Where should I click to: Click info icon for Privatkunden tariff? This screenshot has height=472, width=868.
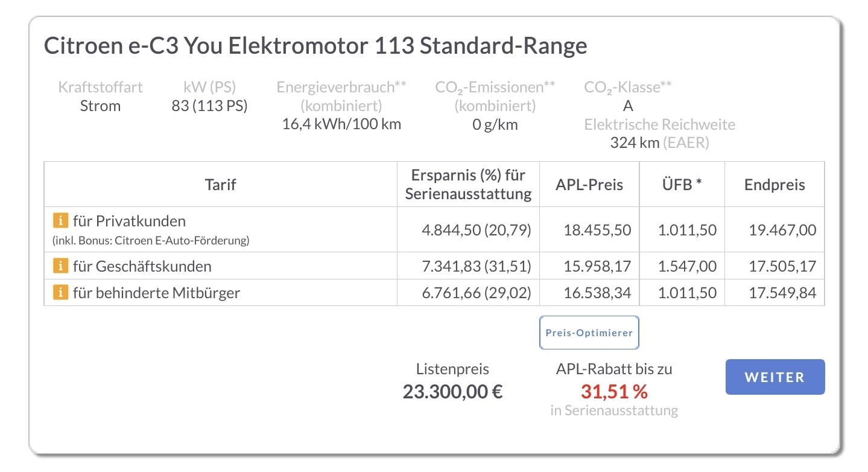(x=60, y=221)
